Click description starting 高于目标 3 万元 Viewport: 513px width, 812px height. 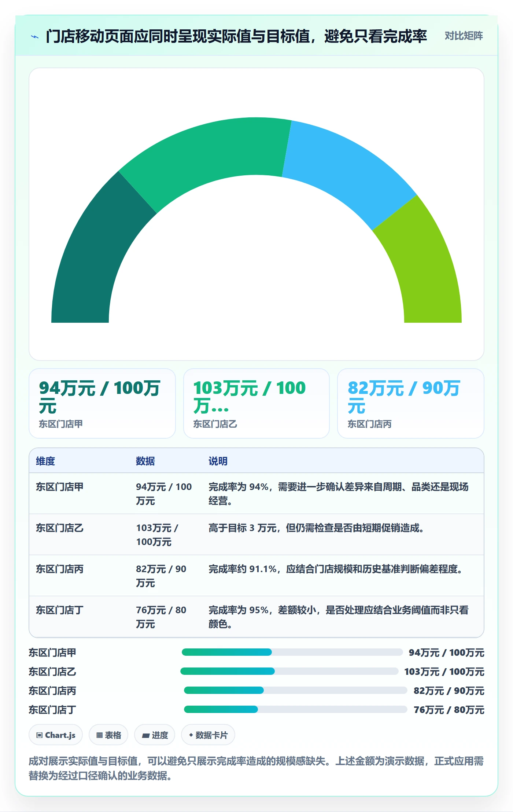(x=316, y=528)
